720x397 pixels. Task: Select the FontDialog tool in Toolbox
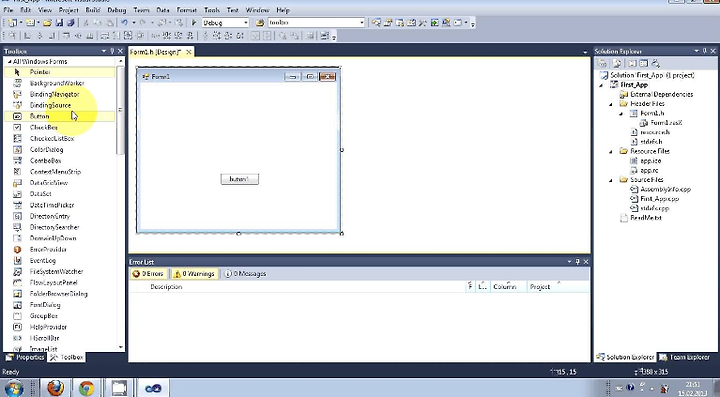coord(45,305)
